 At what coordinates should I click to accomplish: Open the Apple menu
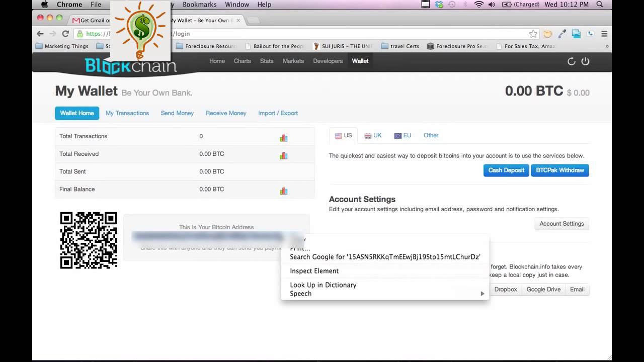coord(44,5)
